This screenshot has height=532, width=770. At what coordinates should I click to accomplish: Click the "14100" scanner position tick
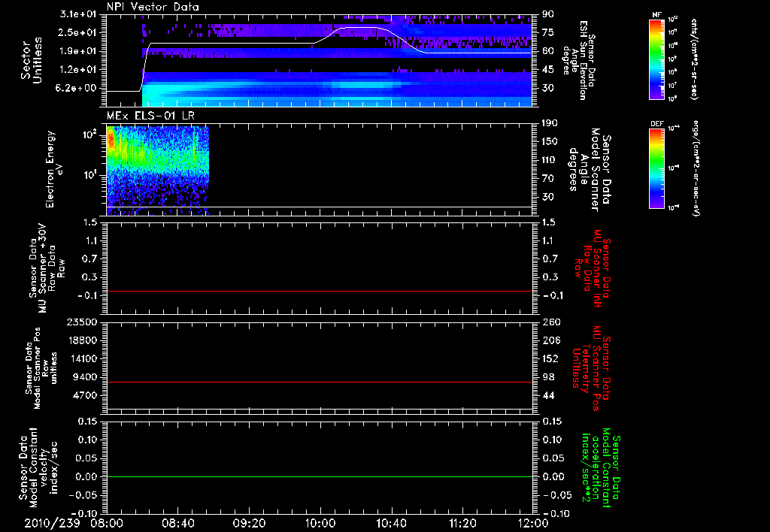81,358
